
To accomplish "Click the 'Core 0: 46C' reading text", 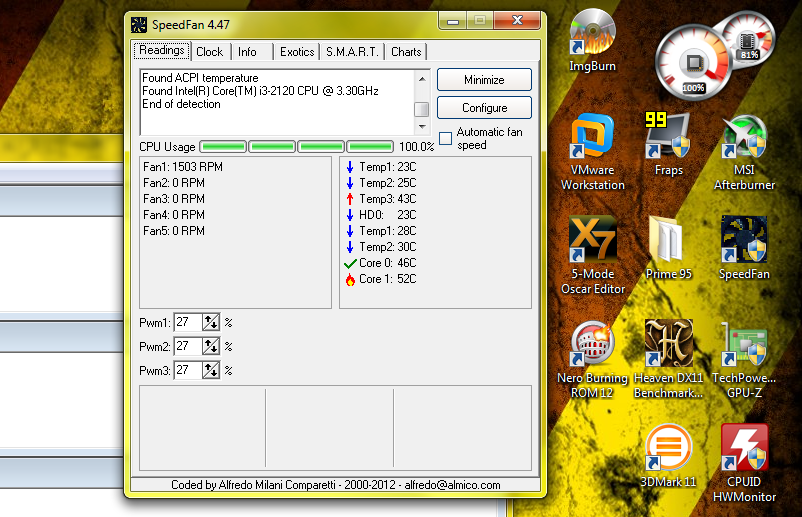I will (x=388, y=263).
